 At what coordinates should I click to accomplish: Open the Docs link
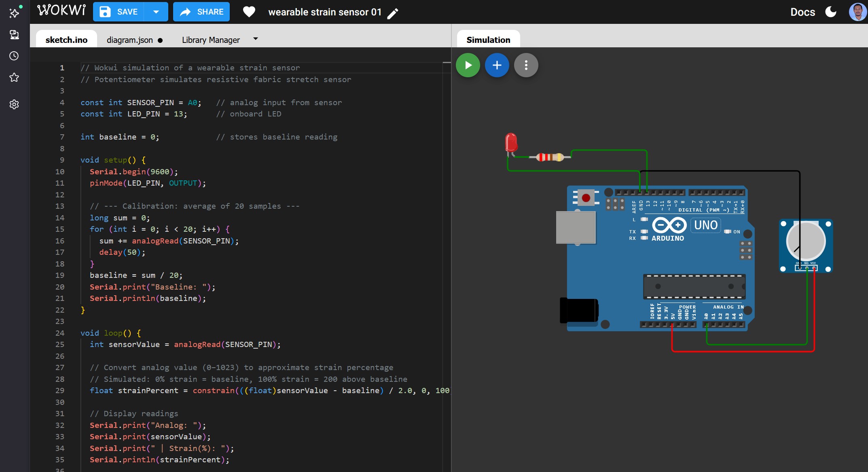[802, 12]
